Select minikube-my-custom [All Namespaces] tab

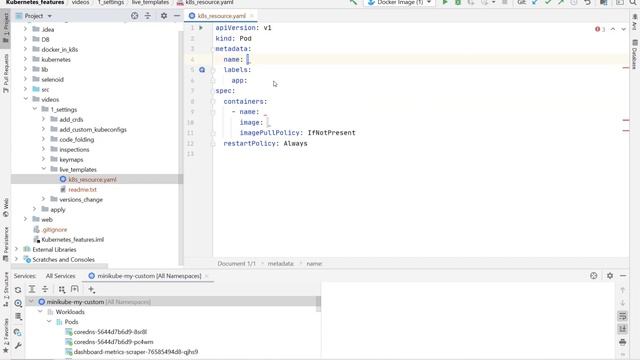[x=149, y=276]
